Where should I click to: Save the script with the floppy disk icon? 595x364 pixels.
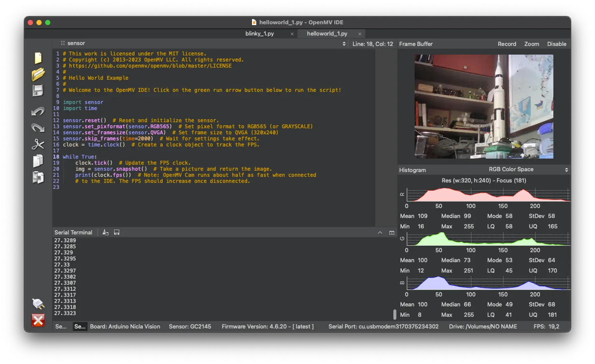click(38, 91)
